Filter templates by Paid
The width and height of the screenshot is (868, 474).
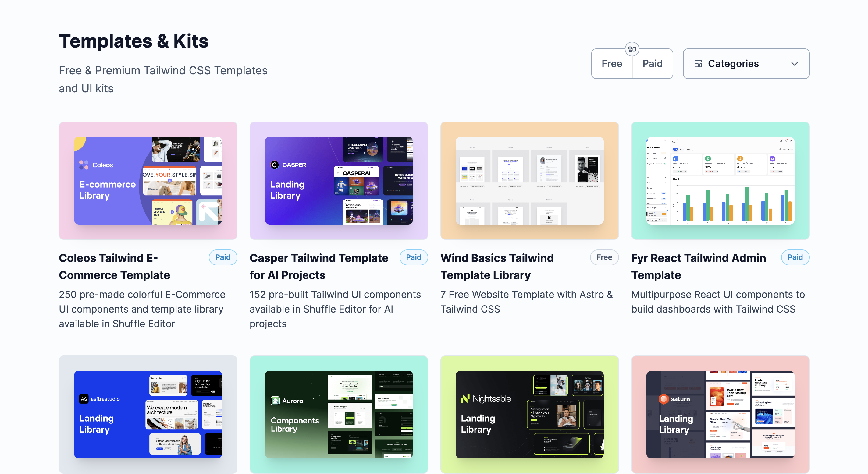pos(652,64)
